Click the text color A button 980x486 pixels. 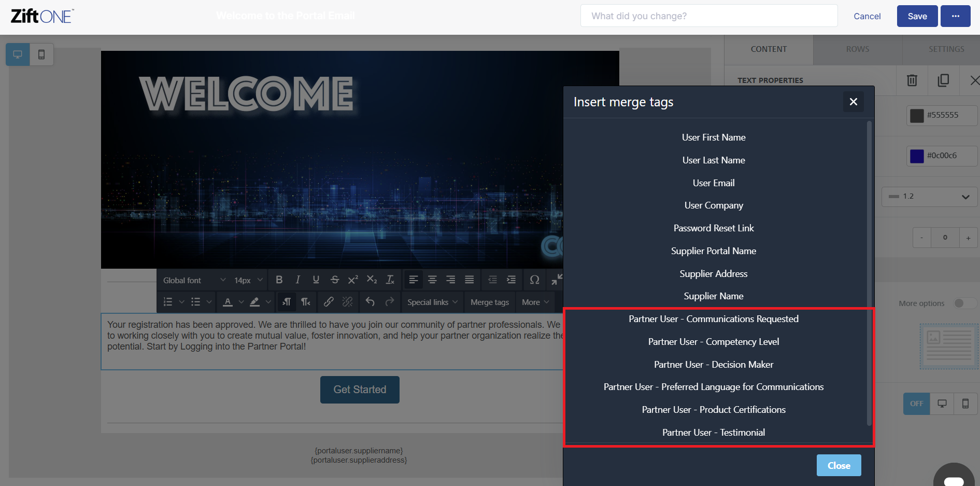pos(228,302)
